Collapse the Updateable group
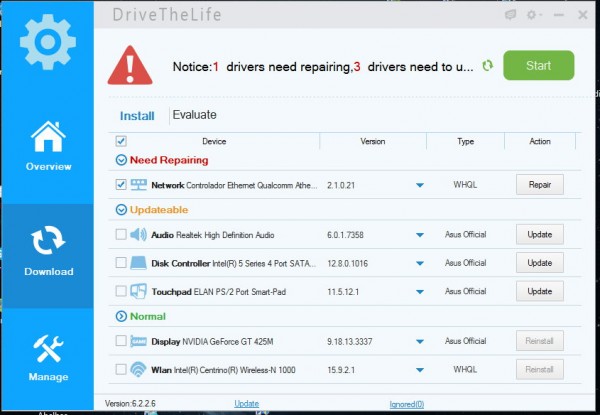This screenshot has width=600, height=415. pos(121,210)
